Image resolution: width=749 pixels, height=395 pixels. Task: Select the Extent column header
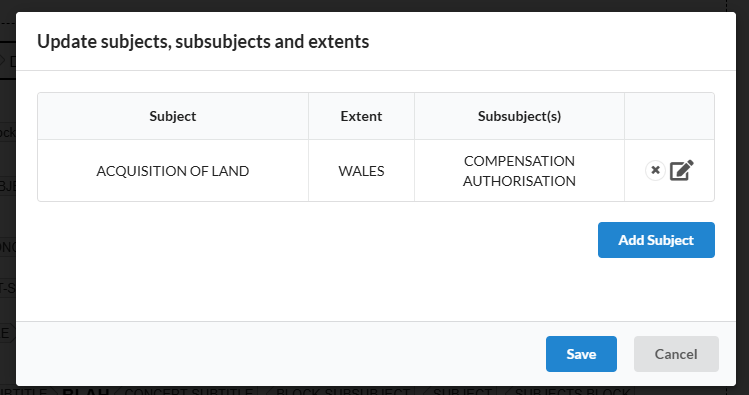[x=361, y=116]
